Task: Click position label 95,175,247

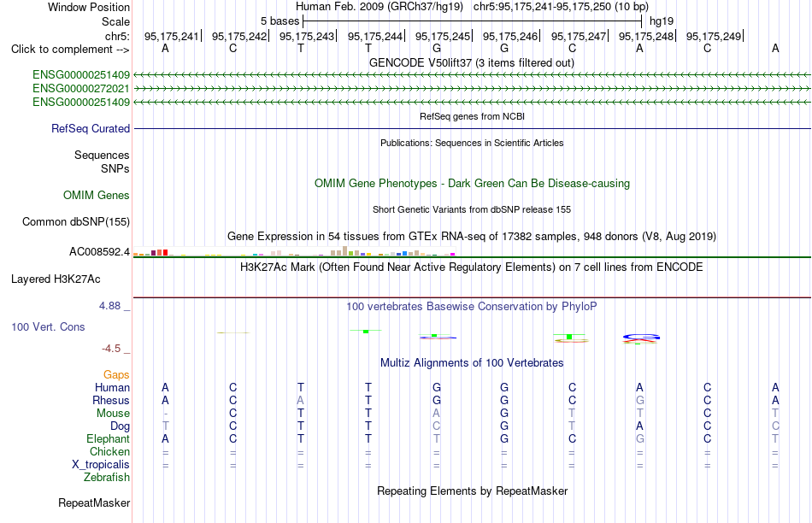Action: [579, 36]
